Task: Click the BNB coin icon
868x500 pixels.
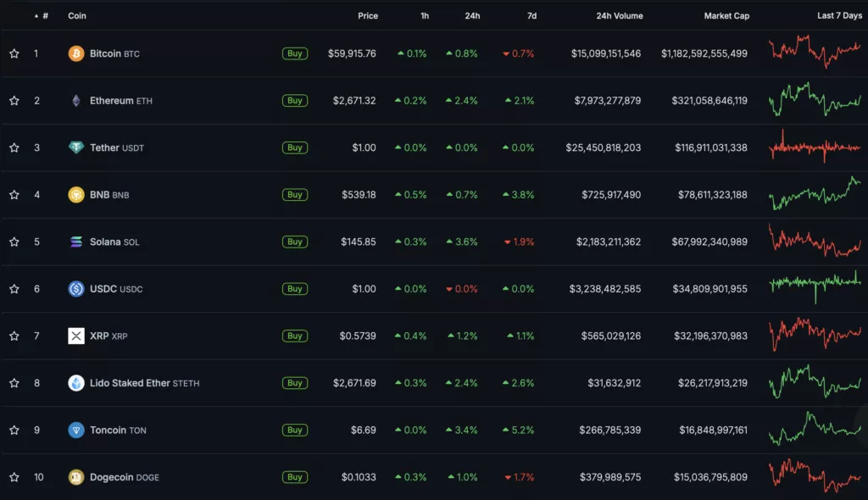Action: 76,195
